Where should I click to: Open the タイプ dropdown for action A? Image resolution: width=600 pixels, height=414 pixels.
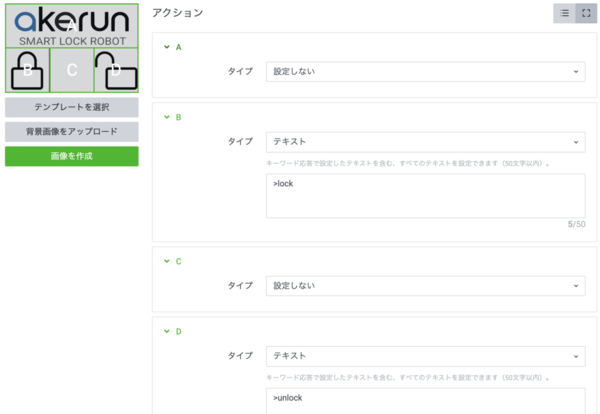click(x=426, y=72)
